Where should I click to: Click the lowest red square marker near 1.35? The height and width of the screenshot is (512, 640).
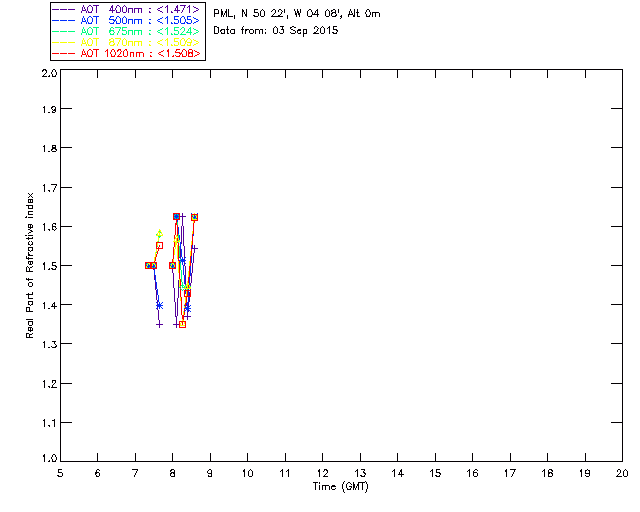click(x=182, y=324)
